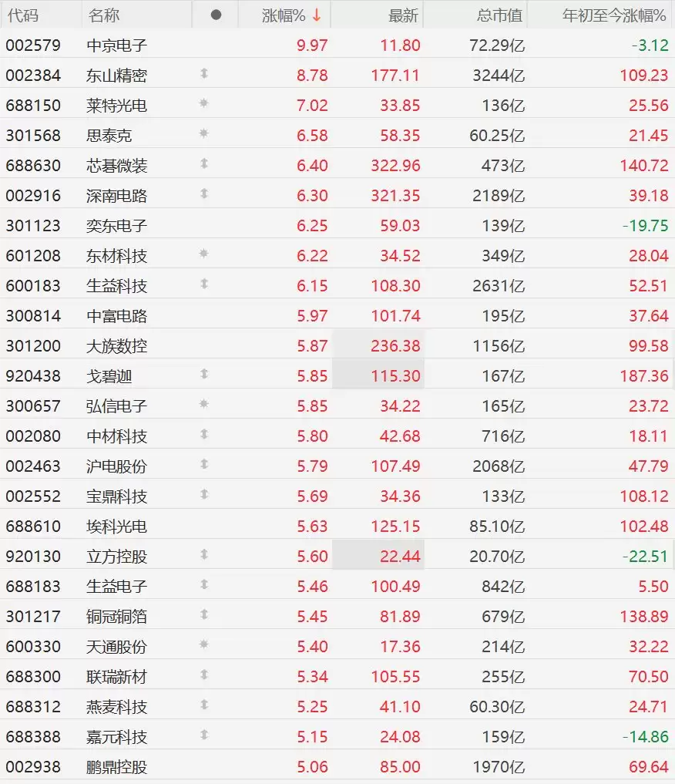Viewport: 675px width, 784px height.
Task: Click the marker icon in the 沪电股份 row
Action: (x=204, y=465)
